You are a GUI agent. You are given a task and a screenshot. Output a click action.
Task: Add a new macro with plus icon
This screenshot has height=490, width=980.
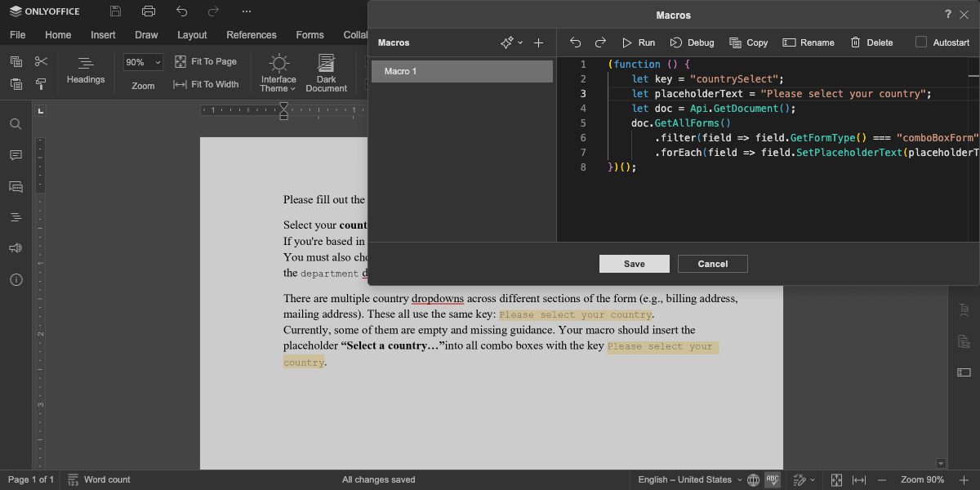(x=538, y=42)
